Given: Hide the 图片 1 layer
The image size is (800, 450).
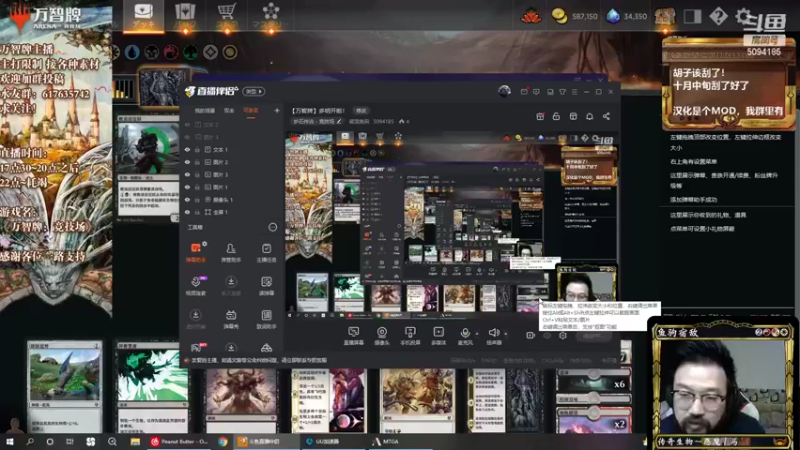Looking at the screenshot, I should (187, 187).
